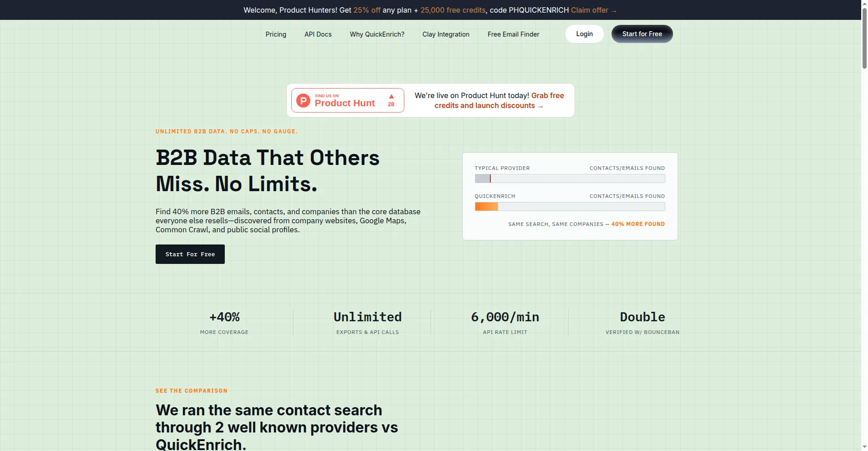Click the SEE THE COMPARISON label
This screenshot has height=451, width=868.
(191, 391)
